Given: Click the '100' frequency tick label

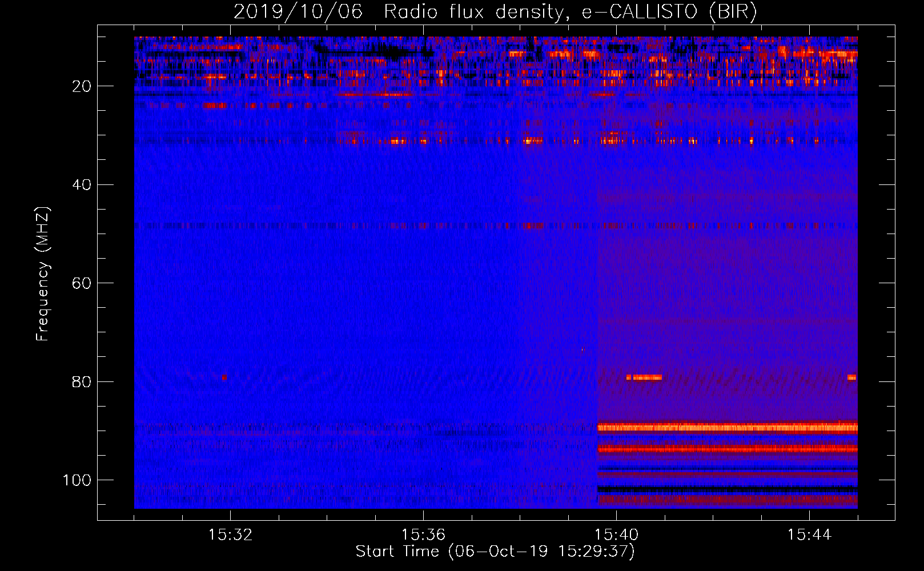Looking at the screenshot, I should (77, 480).
